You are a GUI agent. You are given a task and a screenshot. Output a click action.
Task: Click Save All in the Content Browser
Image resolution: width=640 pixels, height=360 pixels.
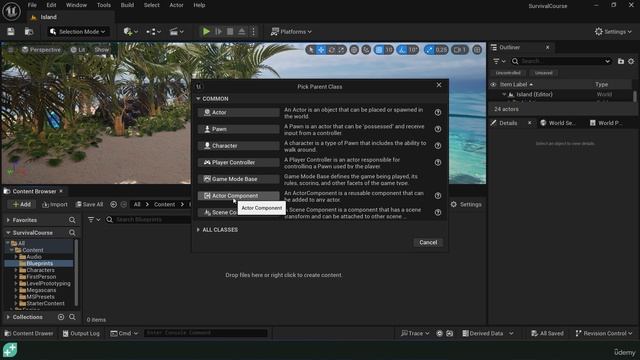89,204
